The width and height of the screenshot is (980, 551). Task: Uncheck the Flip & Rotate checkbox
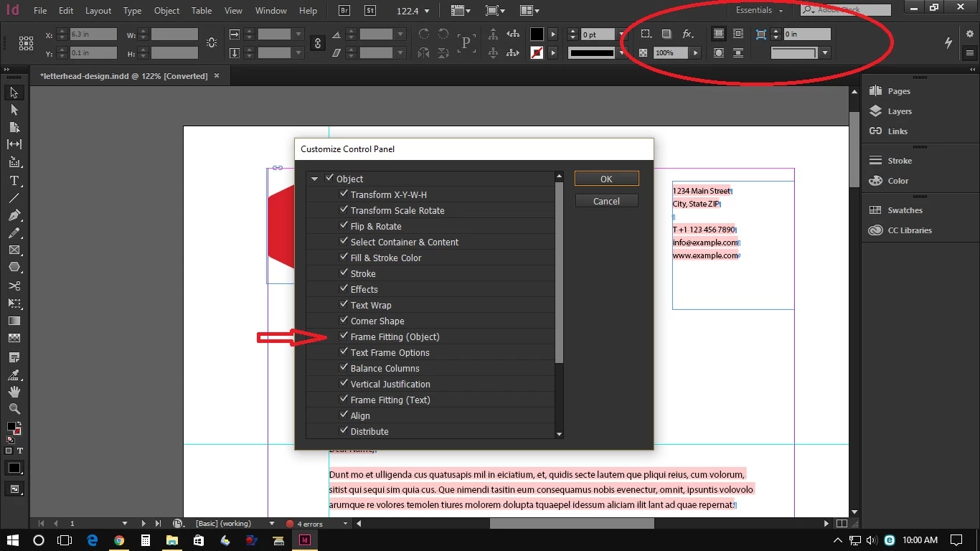tap(344, 225)
